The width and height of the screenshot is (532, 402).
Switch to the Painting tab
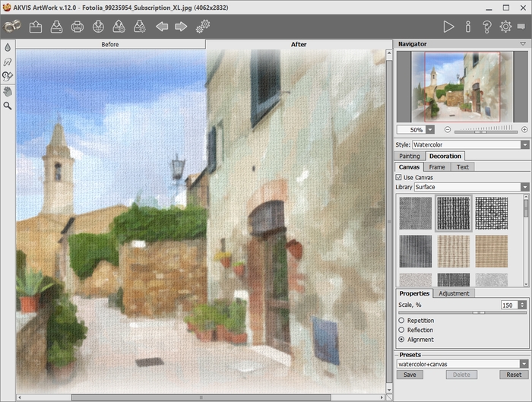click(409, 156)
